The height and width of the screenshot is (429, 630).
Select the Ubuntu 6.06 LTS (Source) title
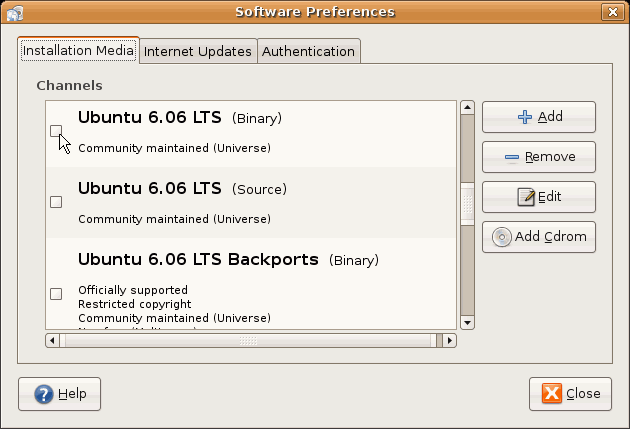[x=182, y=189]
